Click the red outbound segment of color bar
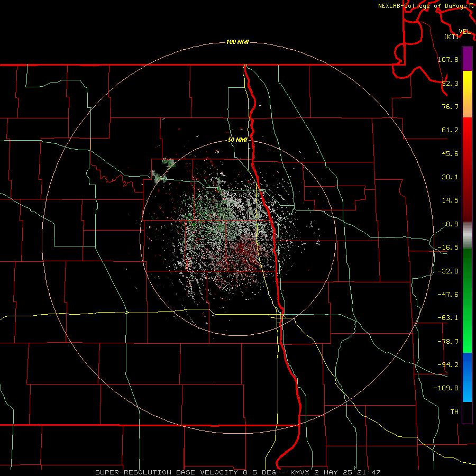This screenshot has width=476, height=476. (467, 169)
